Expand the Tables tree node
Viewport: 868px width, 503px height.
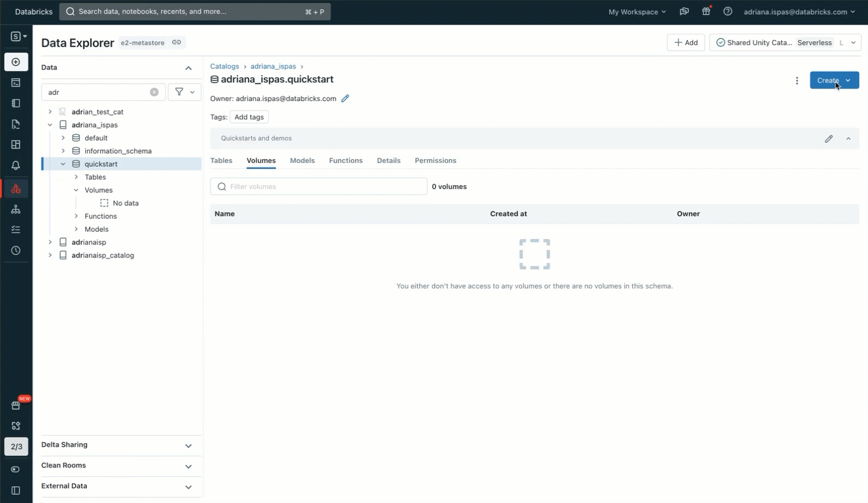[x=76, y=177]
